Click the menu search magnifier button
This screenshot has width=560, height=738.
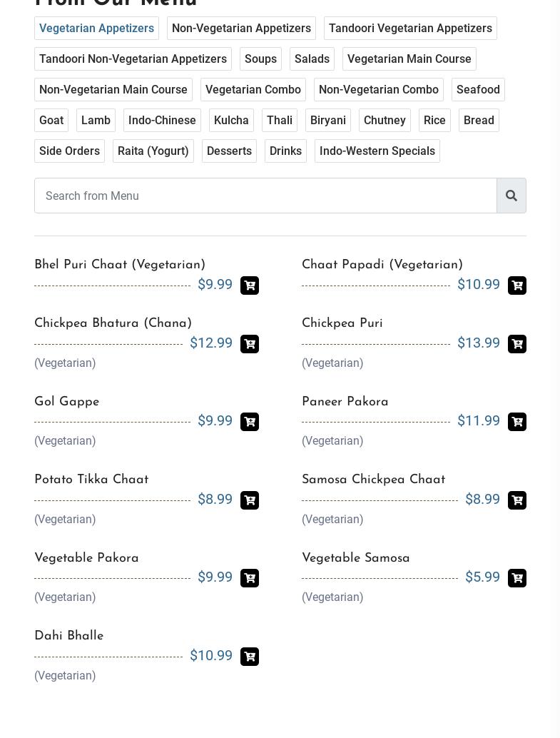coord(511,196)
